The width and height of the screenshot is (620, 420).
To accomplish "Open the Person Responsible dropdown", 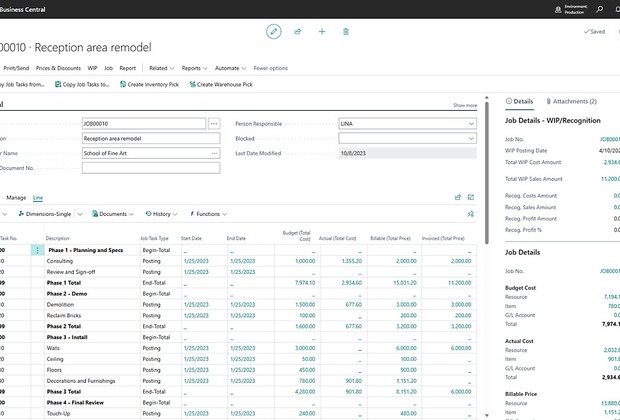I will click(471, 124).
